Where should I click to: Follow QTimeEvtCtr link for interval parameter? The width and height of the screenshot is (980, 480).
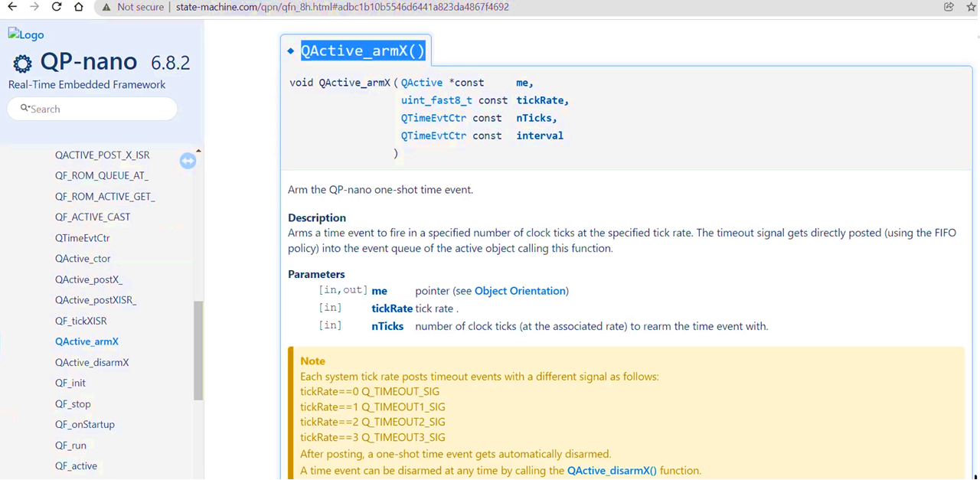click(433, 136)
